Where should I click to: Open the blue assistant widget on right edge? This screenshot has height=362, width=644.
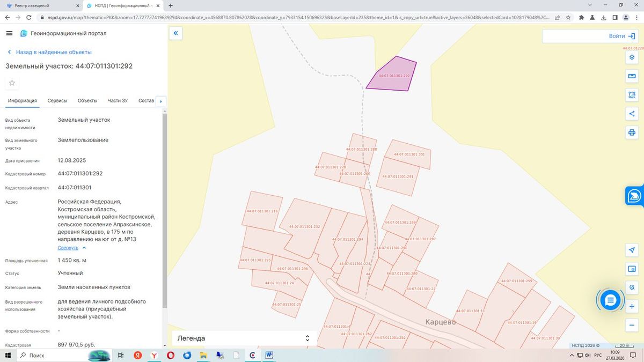pyautogui.click(x=635, y=196)
